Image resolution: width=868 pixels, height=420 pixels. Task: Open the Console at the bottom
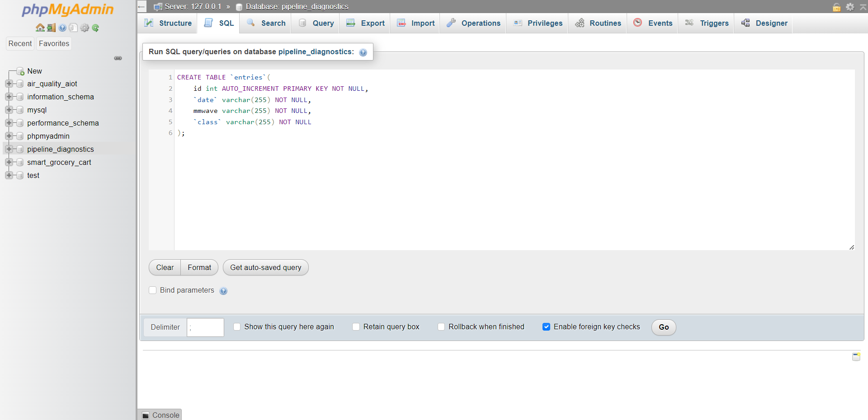[159, 415]
